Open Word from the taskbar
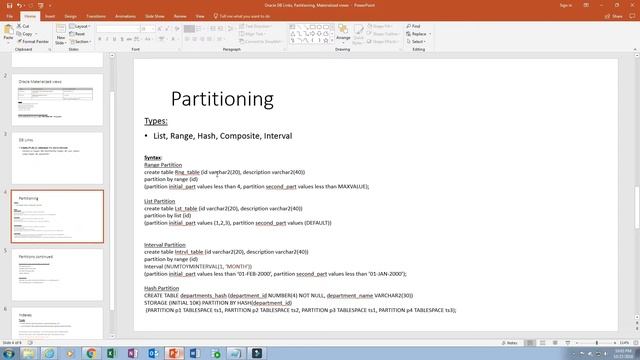Image resolution: width=640 pixels, height=360 pixels. tap(194, 353)
